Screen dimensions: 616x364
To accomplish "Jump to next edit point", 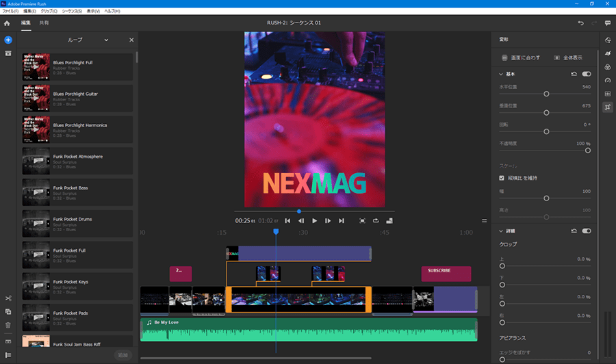I will pos(342,221).
